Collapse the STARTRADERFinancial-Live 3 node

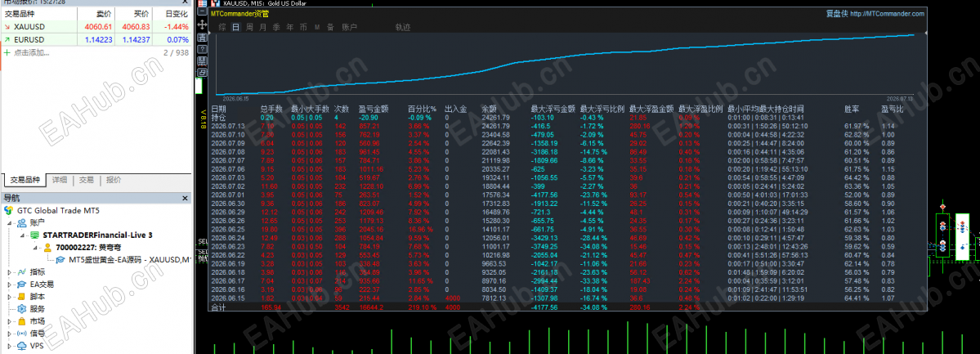[22, 235]
